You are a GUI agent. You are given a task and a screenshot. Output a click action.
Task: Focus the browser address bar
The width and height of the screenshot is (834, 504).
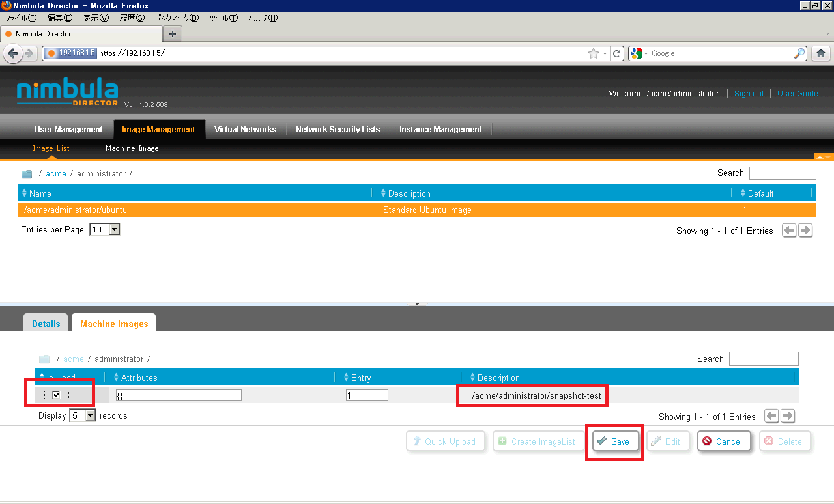(341, 53)
